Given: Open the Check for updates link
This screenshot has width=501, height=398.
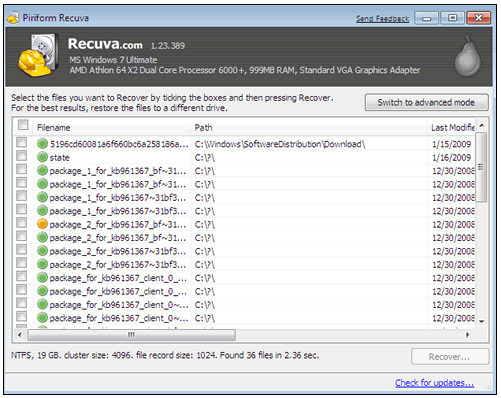Looking at the screenshot, I should (x=434, y=383).
